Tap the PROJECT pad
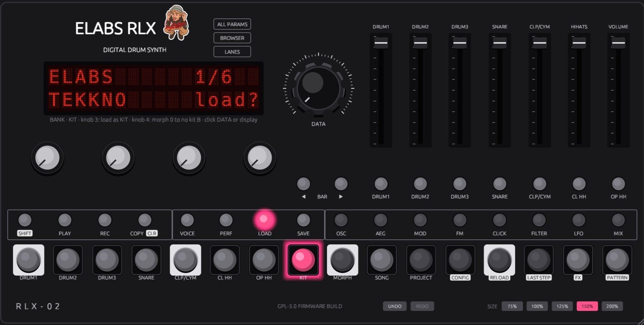Image resolution: width=644 pixels, height=325 pixels. pos(421,260)
